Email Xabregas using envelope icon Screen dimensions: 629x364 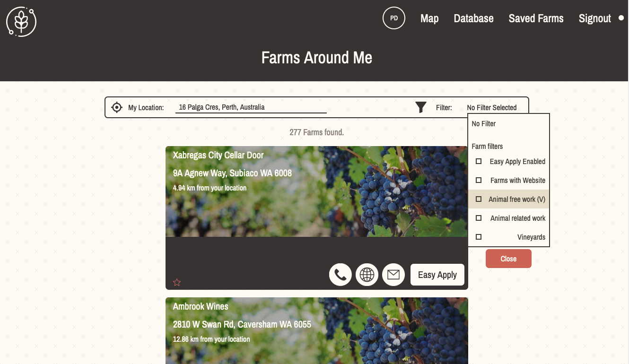(x=393, y=275)
